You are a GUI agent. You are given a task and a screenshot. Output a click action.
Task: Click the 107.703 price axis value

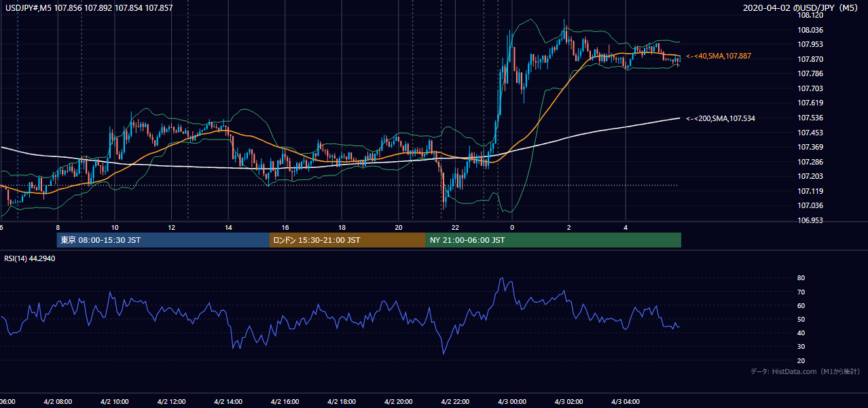click(810, 88)
